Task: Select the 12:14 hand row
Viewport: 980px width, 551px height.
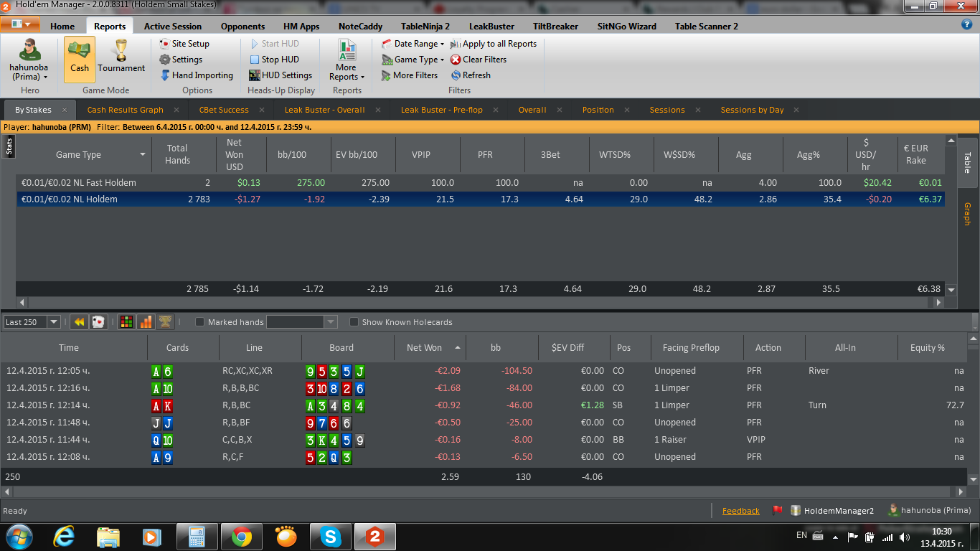Action: [486, 405]
